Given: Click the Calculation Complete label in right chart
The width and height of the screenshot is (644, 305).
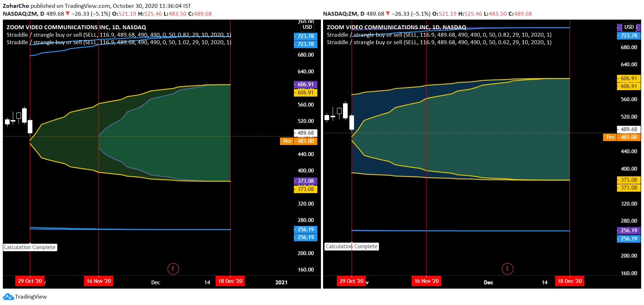Looking at the screenshot, I should click(x=352, y=246).
